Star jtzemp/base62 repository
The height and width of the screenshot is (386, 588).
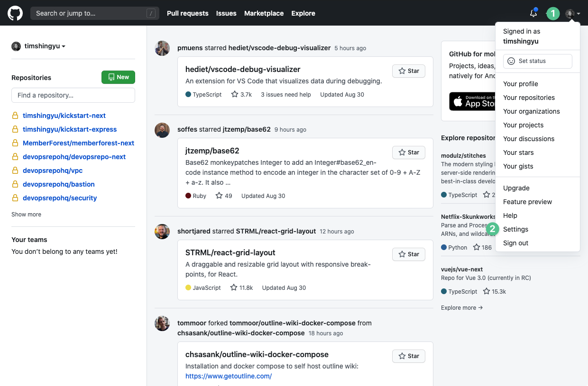point(409,153)
